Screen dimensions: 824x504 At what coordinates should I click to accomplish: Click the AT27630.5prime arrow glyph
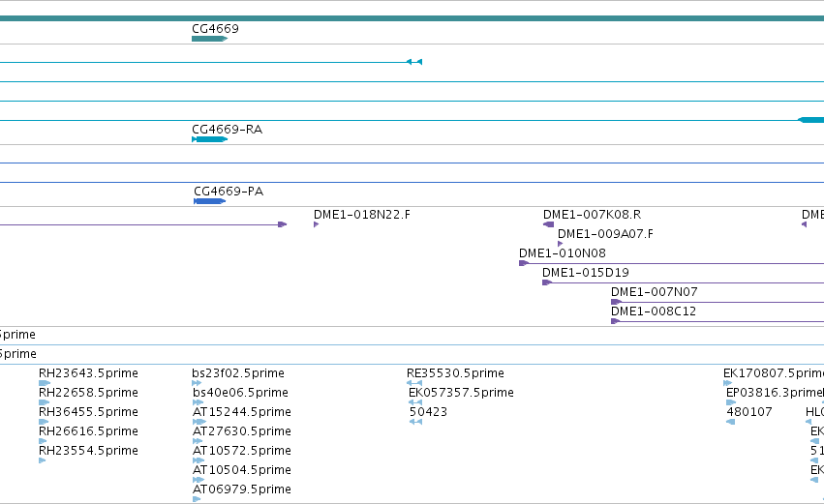point(198,441)
